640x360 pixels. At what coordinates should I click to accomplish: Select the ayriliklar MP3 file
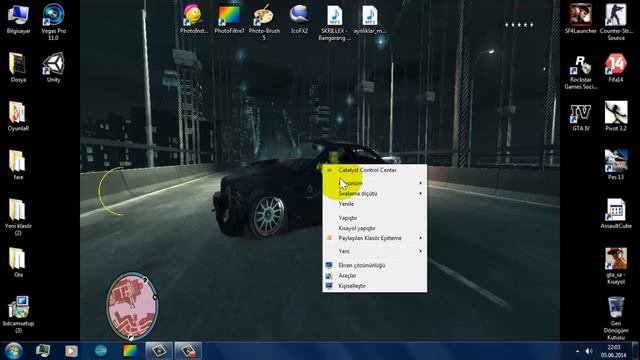point(370,19)
